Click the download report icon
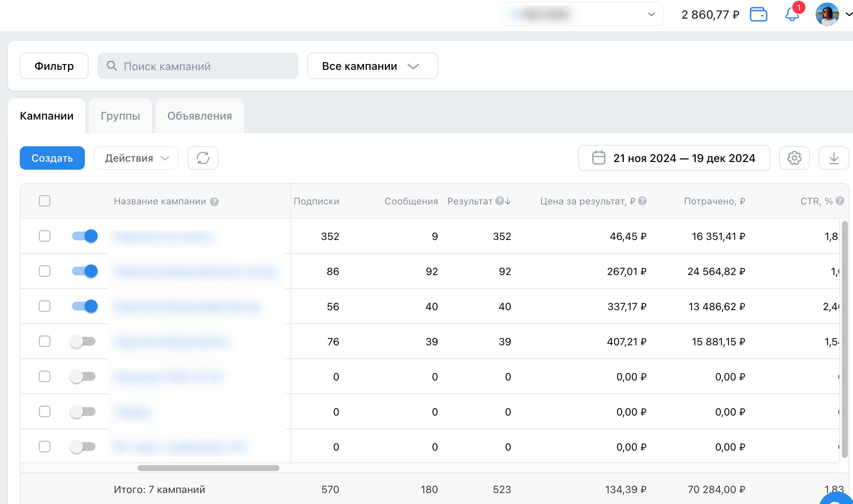 (x=834, y=158)
